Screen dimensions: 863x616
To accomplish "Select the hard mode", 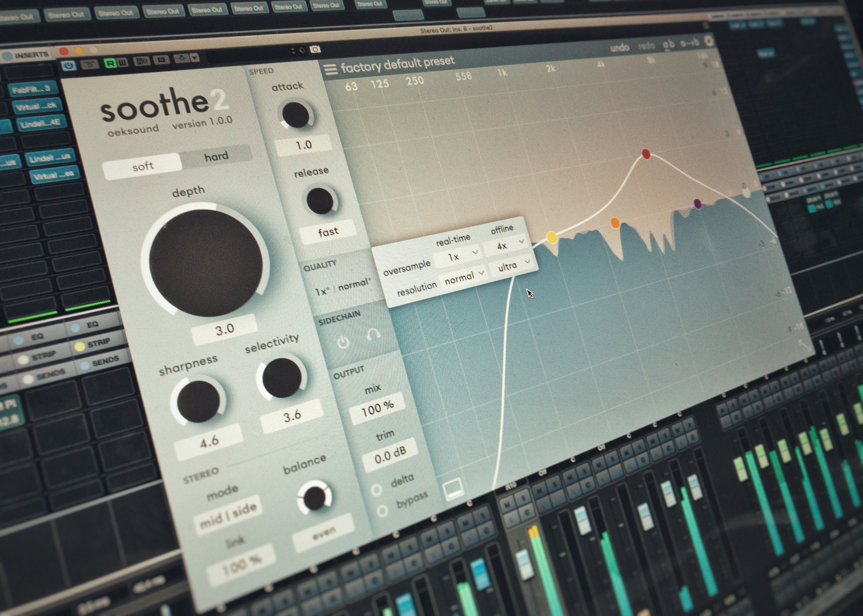I will 216,156.
